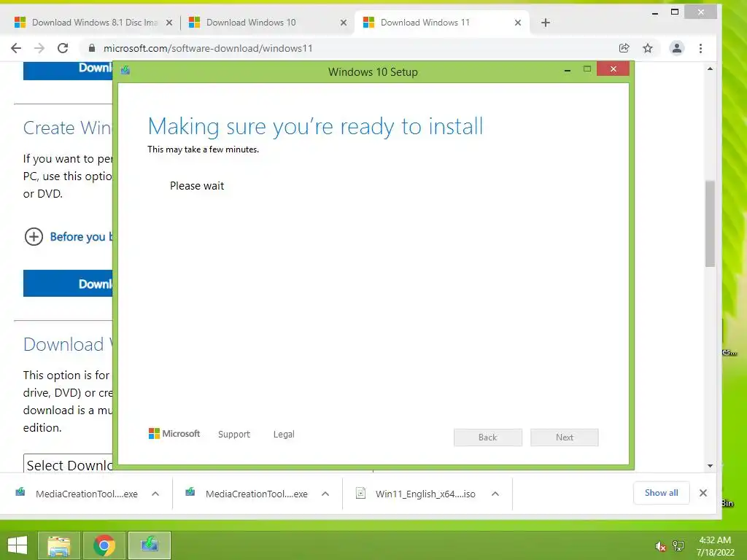
Task: Open Chrome profile avatar
Action: click(676, 48)
